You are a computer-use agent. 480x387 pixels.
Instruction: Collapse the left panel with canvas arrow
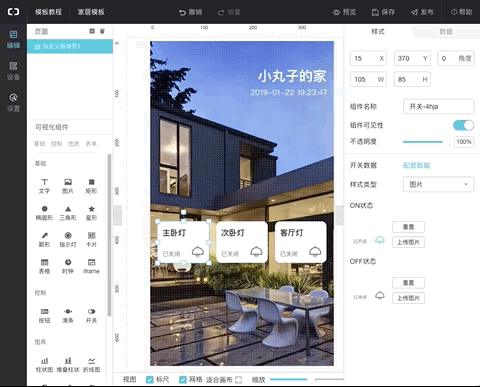click(117, 215)
